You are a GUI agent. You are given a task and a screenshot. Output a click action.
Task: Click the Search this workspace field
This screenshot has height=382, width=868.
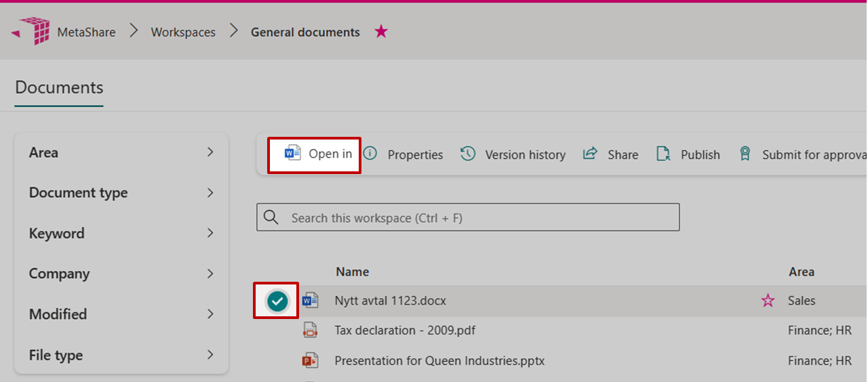(475, 218)
